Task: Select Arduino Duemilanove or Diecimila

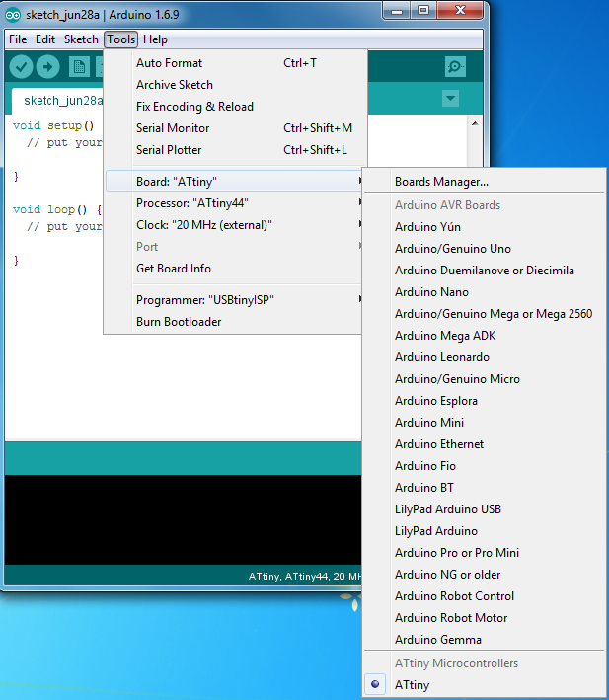Action: point(484,271)
